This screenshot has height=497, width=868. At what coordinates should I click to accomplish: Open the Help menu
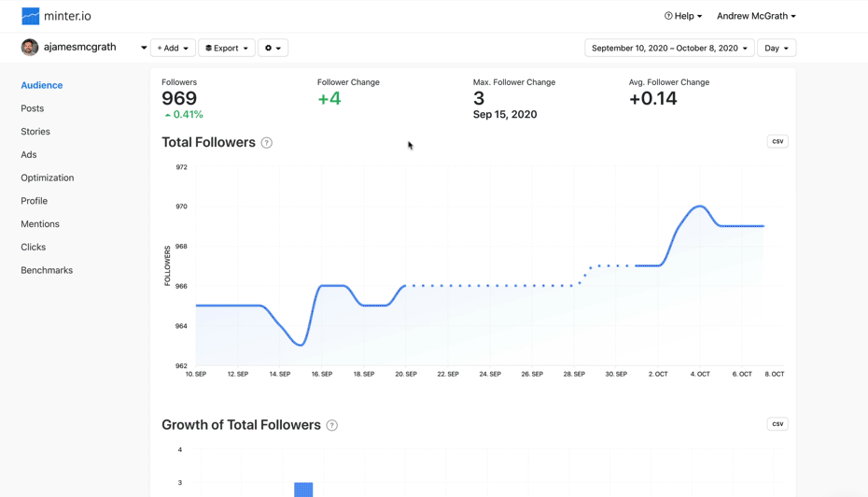click(682, 16)
